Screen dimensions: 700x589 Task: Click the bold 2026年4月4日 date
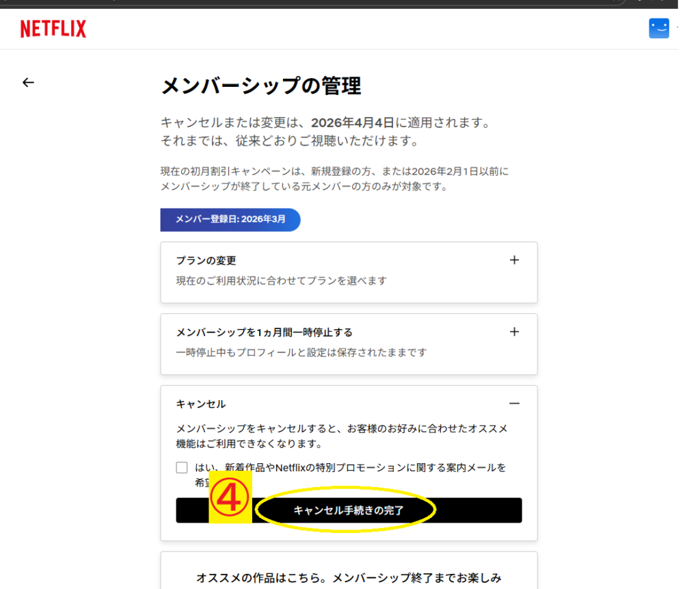point(353,123)
